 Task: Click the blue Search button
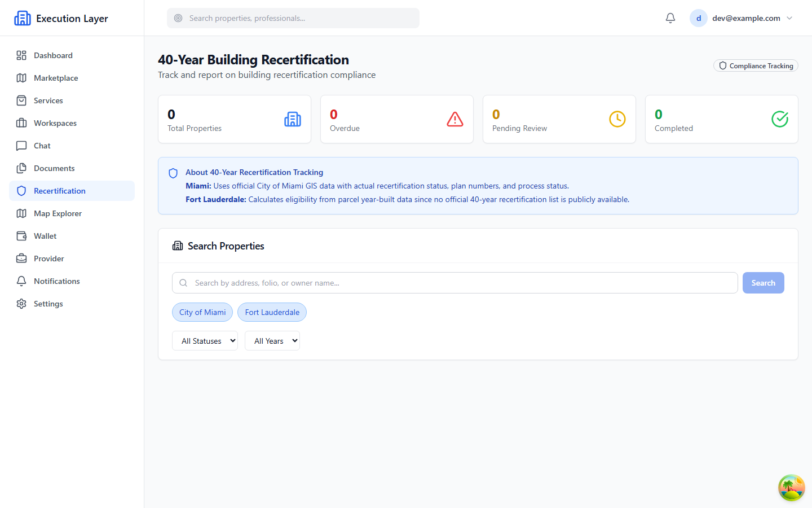[x=764, y=283]
